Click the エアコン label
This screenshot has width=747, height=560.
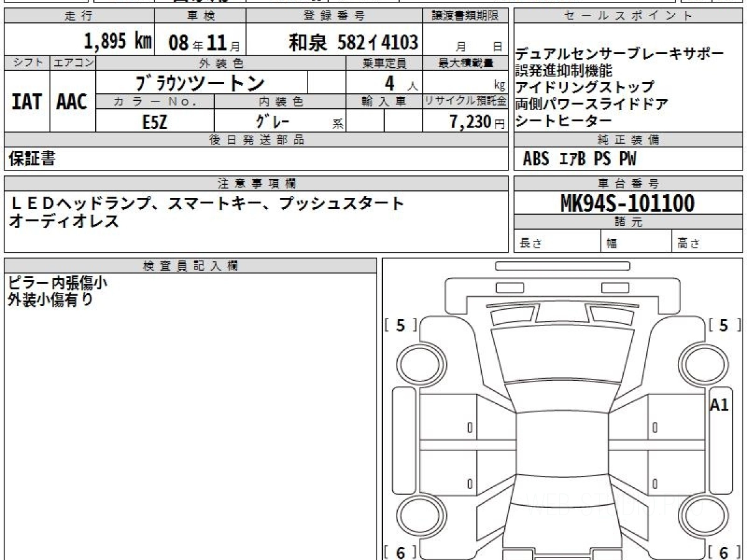click(x=73, y=62)
